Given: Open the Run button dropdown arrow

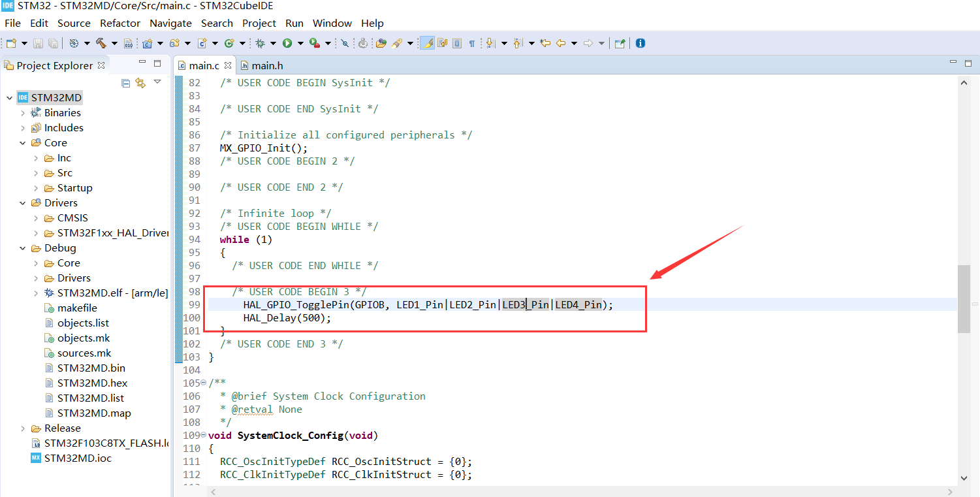Looking at the screenshot, I should pos(300,44).
